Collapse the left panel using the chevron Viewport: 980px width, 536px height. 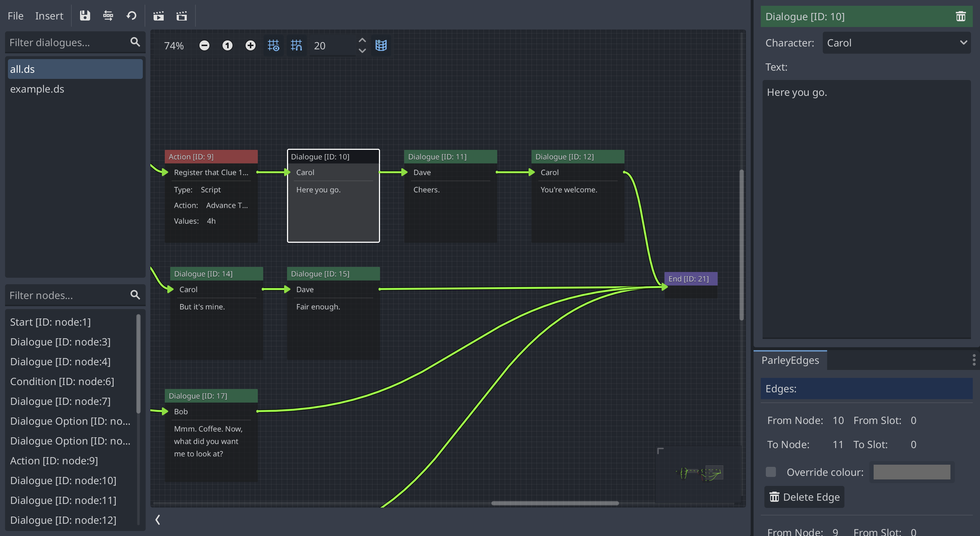pyautogui.click(x=157, y=520)
